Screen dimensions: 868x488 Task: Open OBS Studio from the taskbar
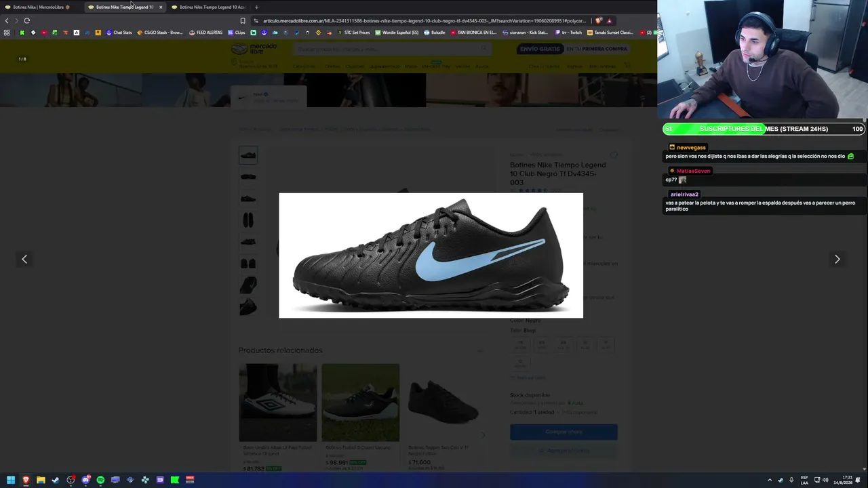71,480
